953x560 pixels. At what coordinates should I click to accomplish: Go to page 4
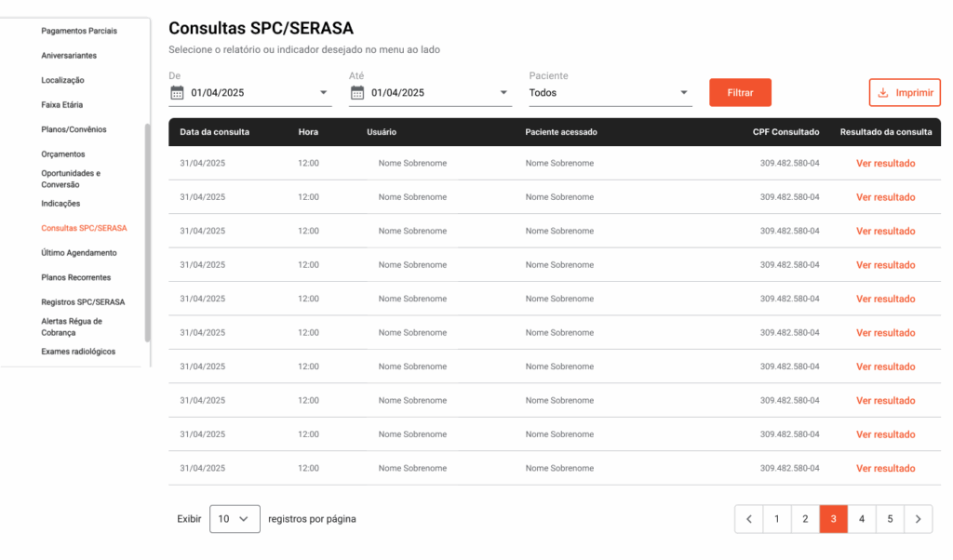pyautogui.click(x=862, y=519)
